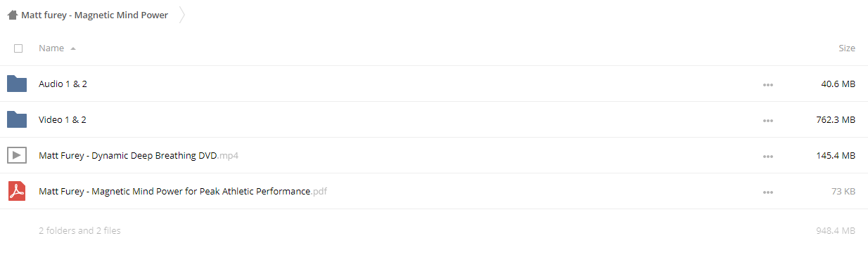
Task: Open more options for the Peak Athletic Performance PDF
Action: tap(767, 192)
